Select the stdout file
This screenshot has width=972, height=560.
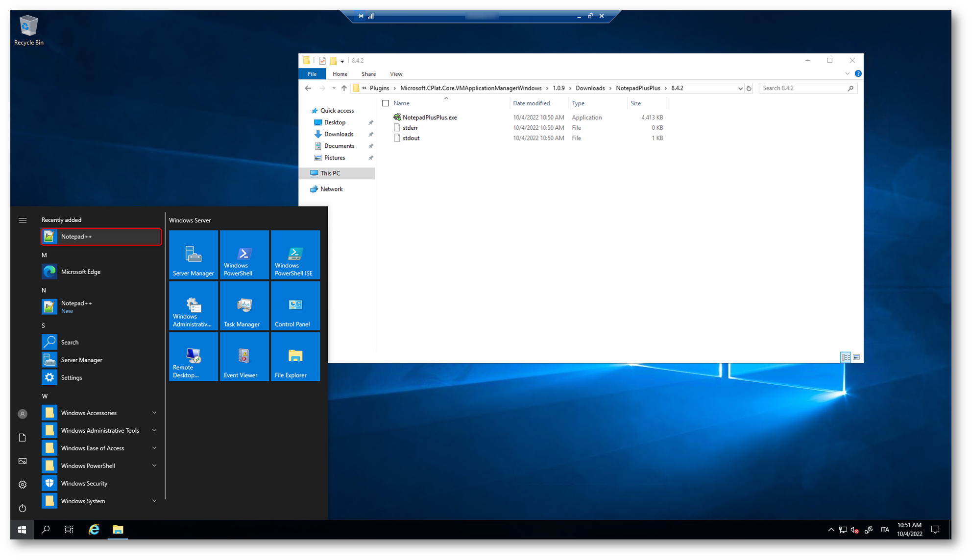click(x=411, y=138)
